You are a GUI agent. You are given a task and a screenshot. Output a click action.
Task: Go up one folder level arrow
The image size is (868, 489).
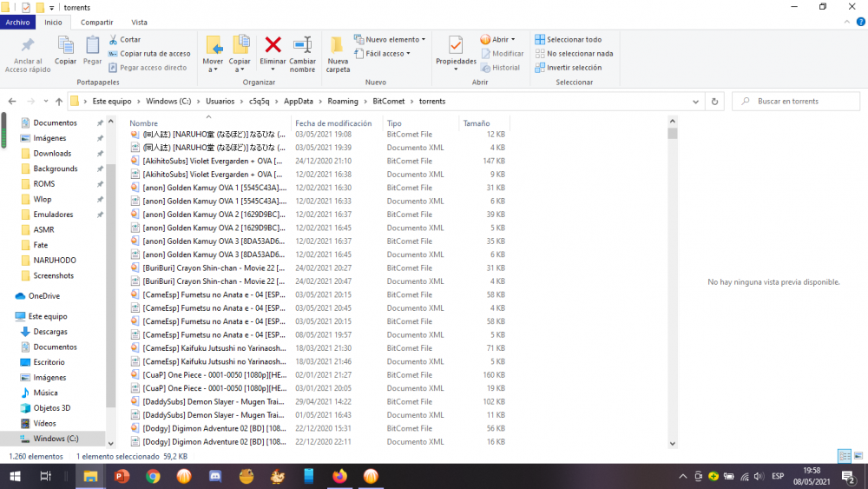pyautogui.click(x=59, y=102)
